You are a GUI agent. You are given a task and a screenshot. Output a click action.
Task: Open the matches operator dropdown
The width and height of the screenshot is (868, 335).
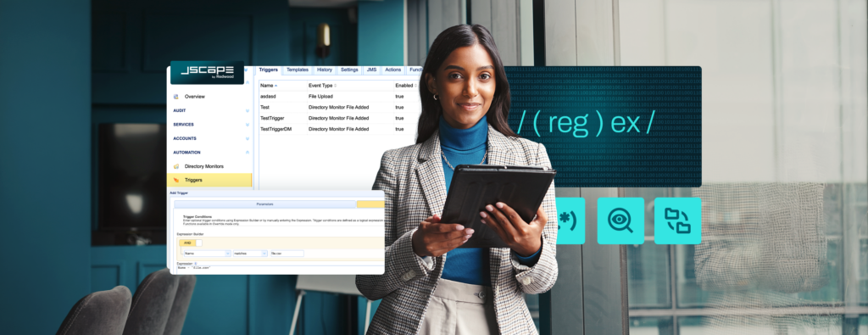click(x=250, y=253)
